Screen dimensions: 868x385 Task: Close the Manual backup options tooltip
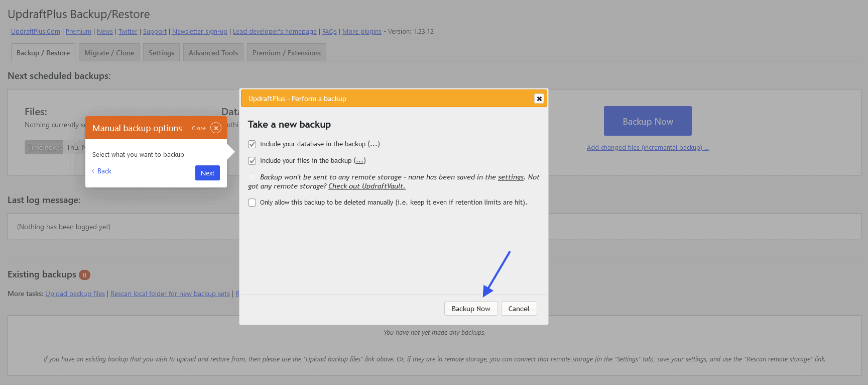[216, 128]
